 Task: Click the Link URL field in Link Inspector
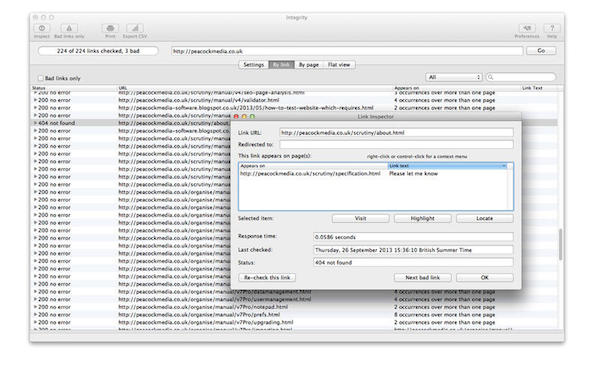pos(396,133)
